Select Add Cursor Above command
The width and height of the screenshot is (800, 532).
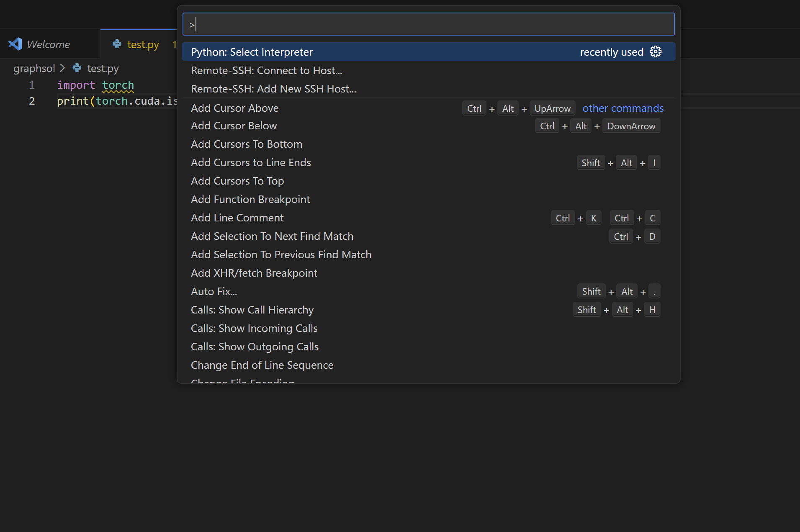point(234,108)
